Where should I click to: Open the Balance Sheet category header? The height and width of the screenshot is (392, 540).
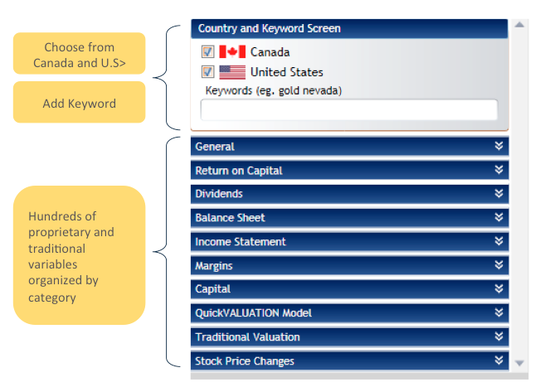[x=349, y=217]
